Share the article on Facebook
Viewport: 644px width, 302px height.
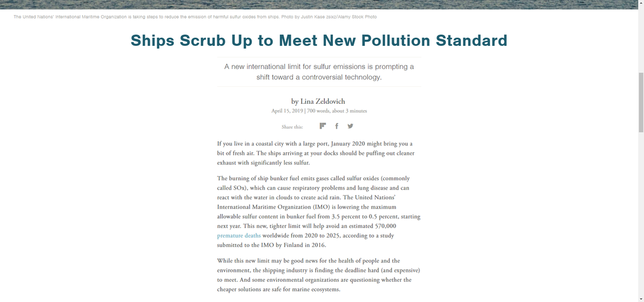[x=336, y=126]
